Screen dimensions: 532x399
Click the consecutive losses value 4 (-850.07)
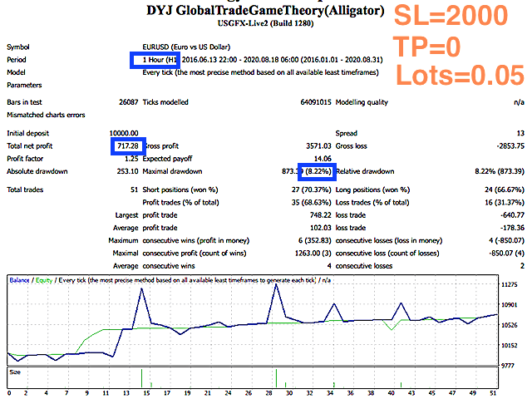[506, 240]
